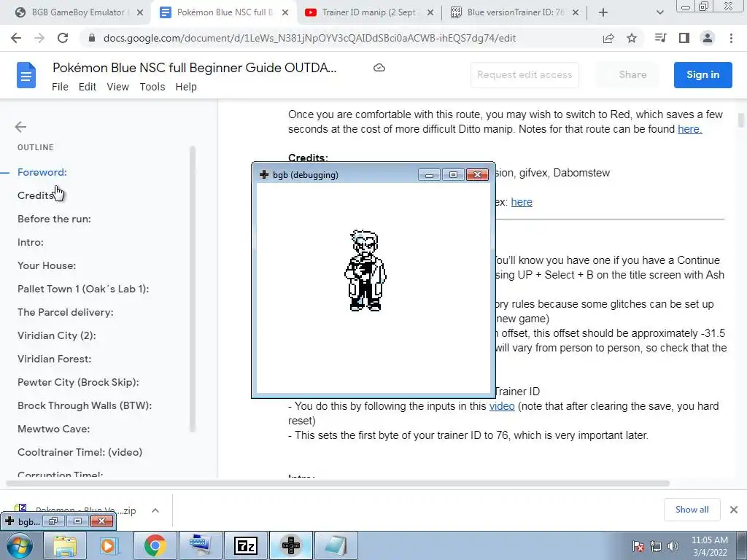Jump to Pewter City (Brock Skip) entry
This screenshot has width=747, height=560.
pyautogui.click(x=78, y=382)
